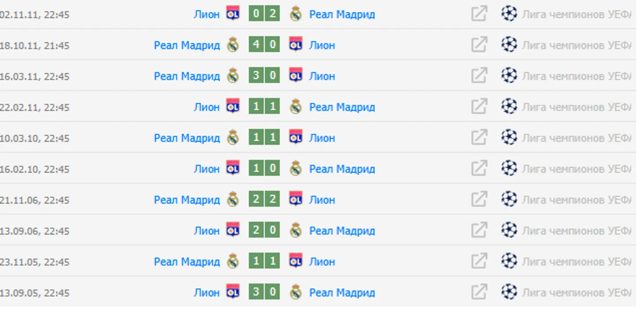Open external link icon for 02.11.11 match
The height and width of the screenshot is (312, 644).
point(479,14)
